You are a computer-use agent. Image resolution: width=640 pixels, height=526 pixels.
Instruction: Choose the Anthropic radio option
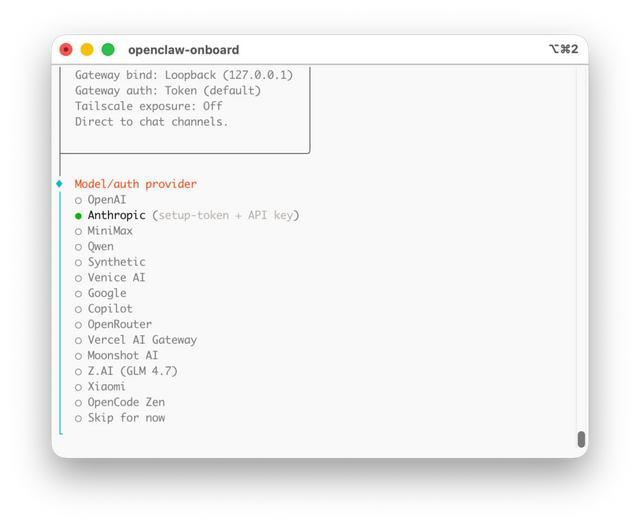point(116,215)
